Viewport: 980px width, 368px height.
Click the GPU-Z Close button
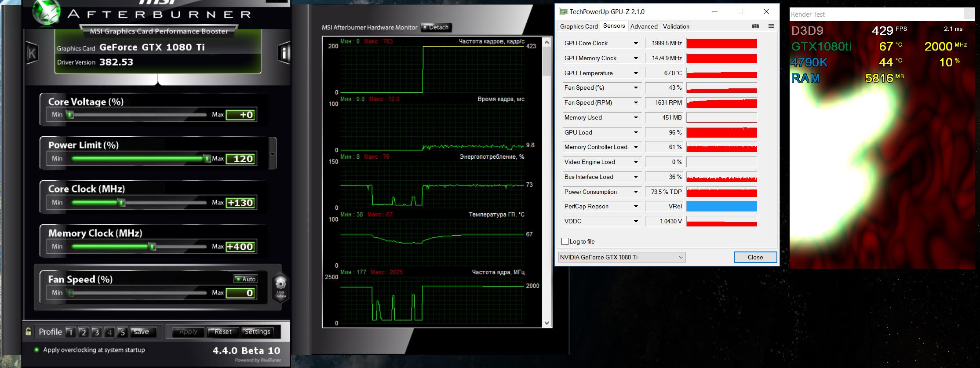(755, 257)
